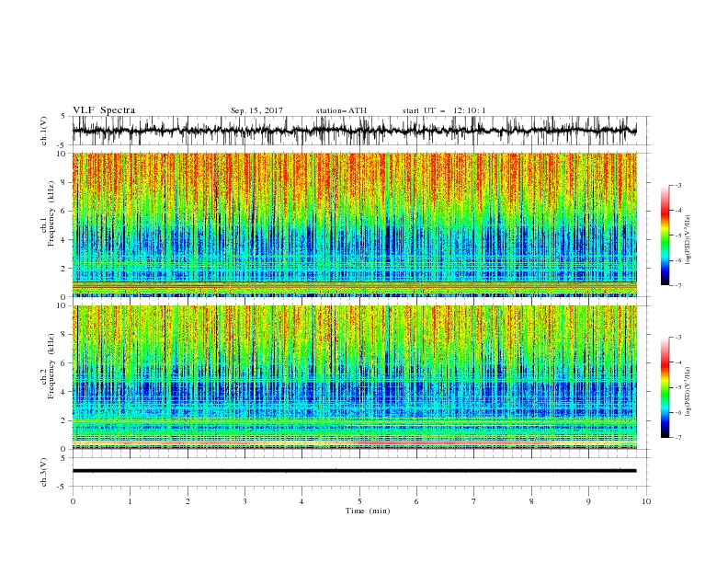
Task: Click the time axis tick label "4"
Action: coord(301,501)
